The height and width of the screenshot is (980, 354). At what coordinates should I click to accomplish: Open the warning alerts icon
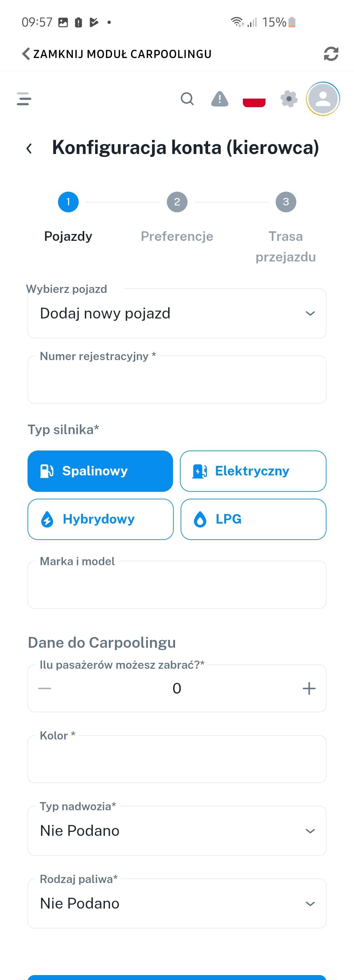pos(220,99)
